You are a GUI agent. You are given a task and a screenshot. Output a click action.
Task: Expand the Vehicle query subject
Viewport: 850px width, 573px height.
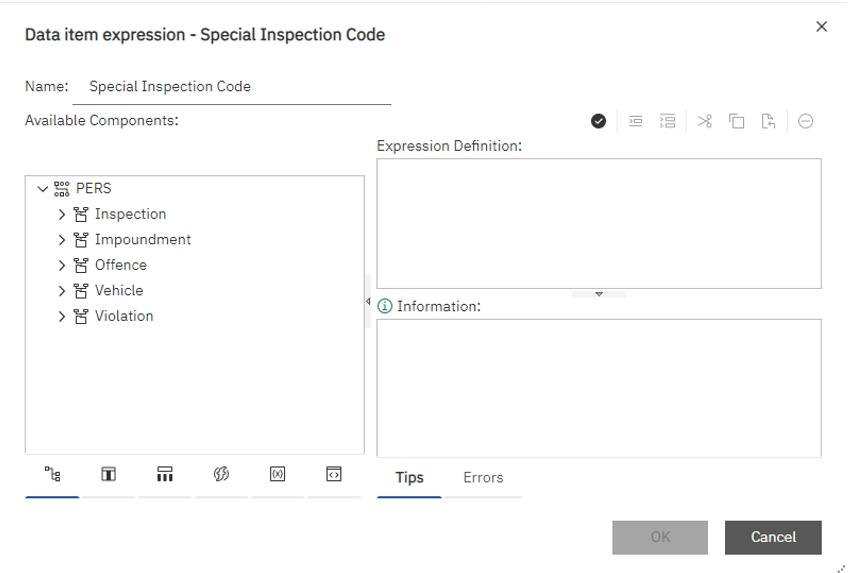(62, 291)
